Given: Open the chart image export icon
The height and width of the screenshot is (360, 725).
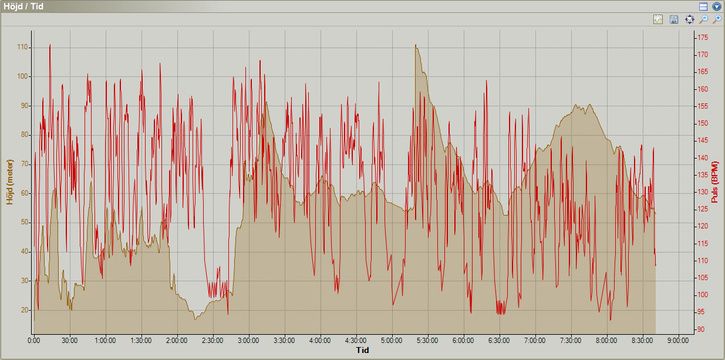Looking at the screenshot, I should click(657, 19).
